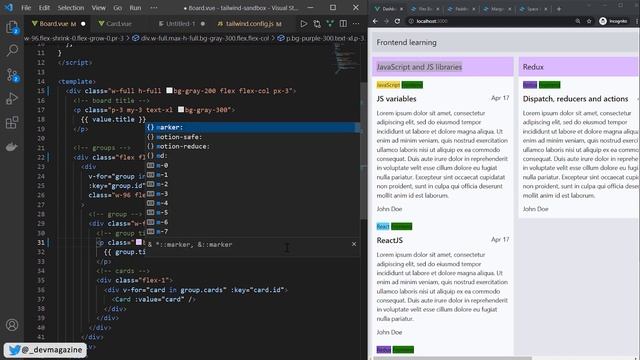Click the open changes icon in editor toolbar
Viewport: 640px width, 360px height.
(317, 24)
